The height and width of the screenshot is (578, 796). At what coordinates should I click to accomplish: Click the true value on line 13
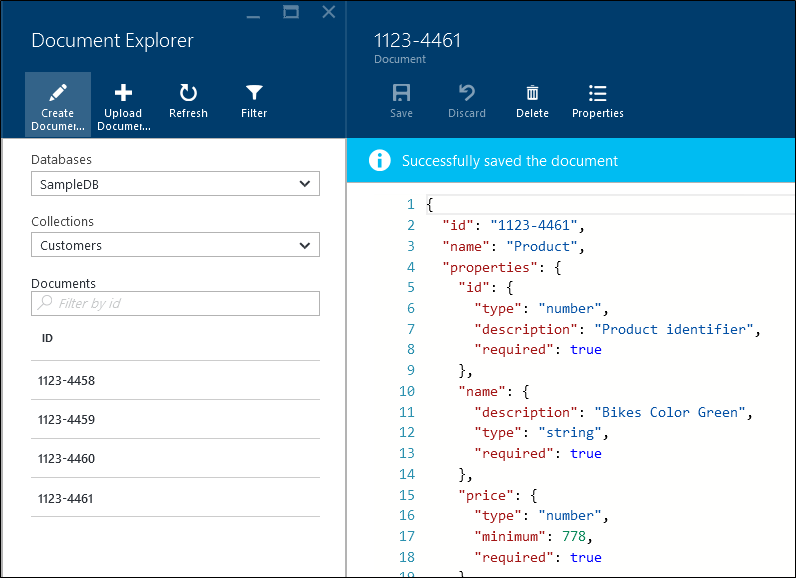(585, 454)
